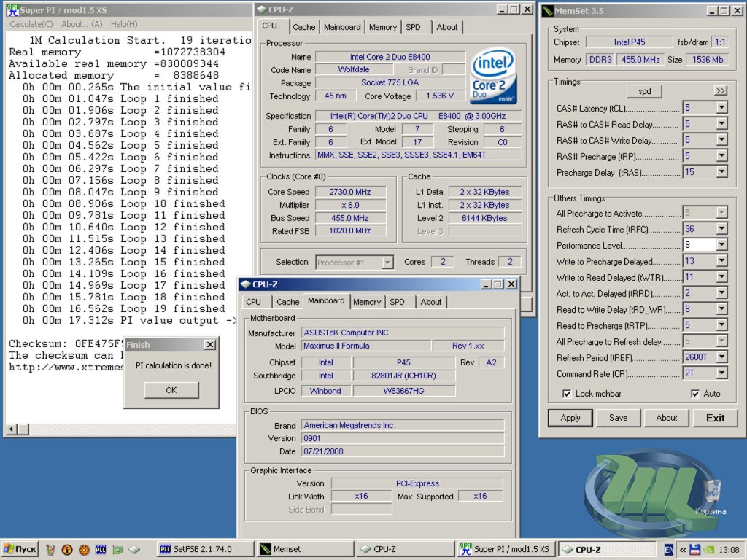Open the Help(H) menu in Super PI
The width and height of the screenshot is (747, 560).
tap(124, 24)
